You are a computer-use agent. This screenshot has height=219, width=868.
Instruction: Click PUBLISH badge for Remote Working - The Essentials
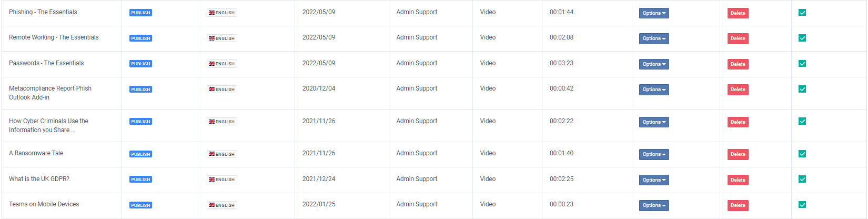click(x=140, y=38)
